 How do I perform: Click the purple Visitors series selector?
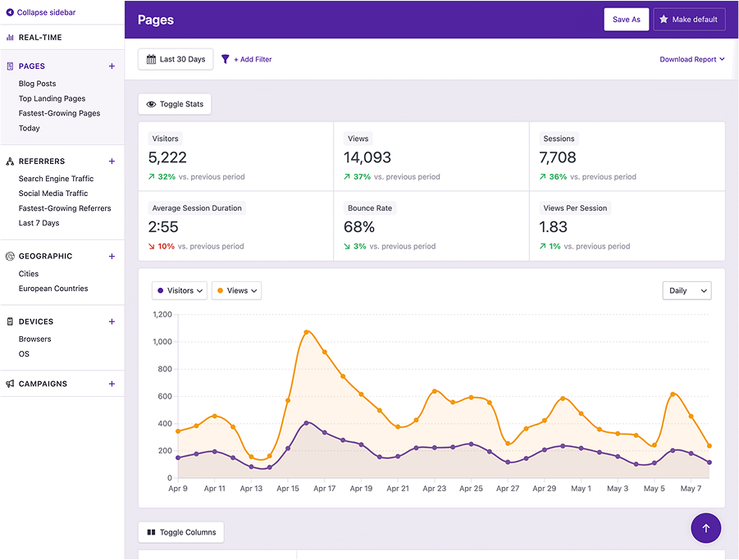pyautogui.click(x=180, y=290)
